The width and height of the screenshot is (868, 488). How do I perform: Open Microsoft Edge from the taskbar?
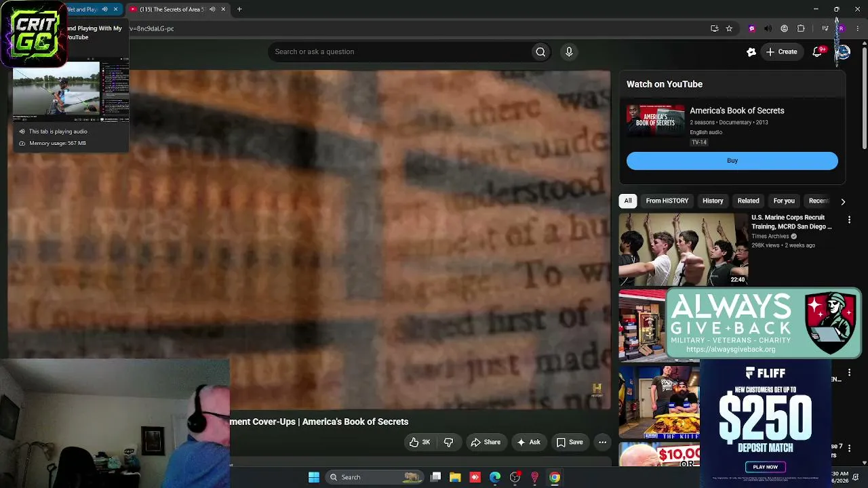click(x=495, y=477)
